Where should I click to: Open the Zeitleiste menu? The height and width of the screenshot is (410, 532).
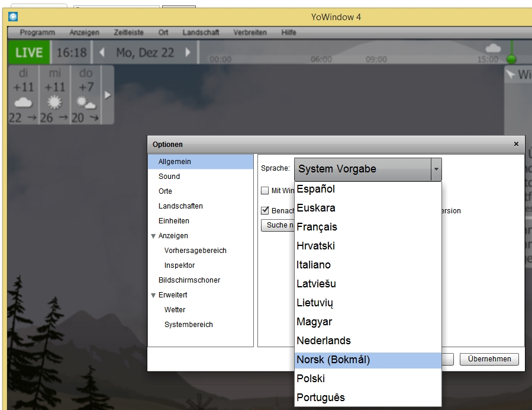(129, 33)
